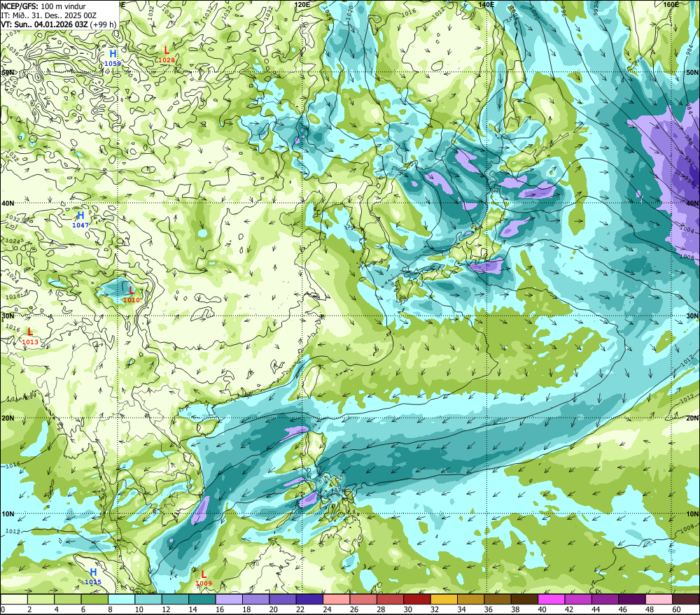700x615 pixels.
Task: Pick the light pink 24–26 legend swatch
Action: tap(336, 599)
